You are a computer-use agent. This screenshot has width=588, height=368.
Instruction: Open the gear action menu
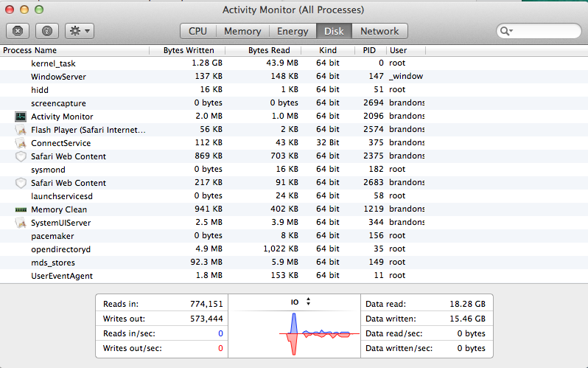click(80, 31)
